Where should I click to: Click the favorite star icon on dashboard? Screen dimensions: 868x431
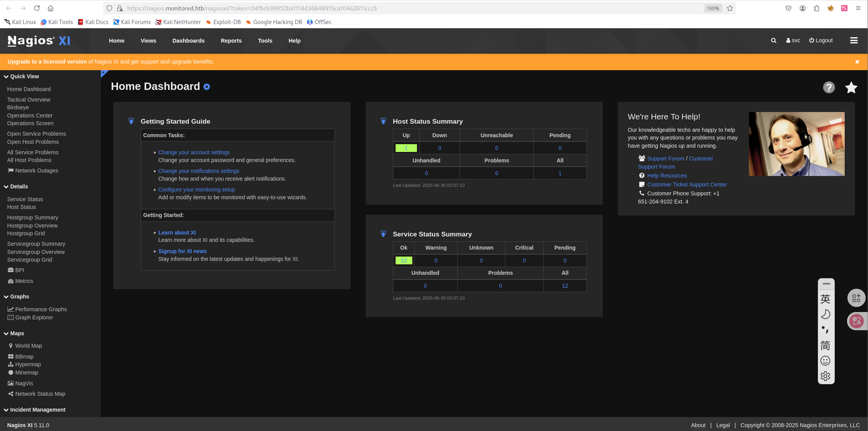851,88
